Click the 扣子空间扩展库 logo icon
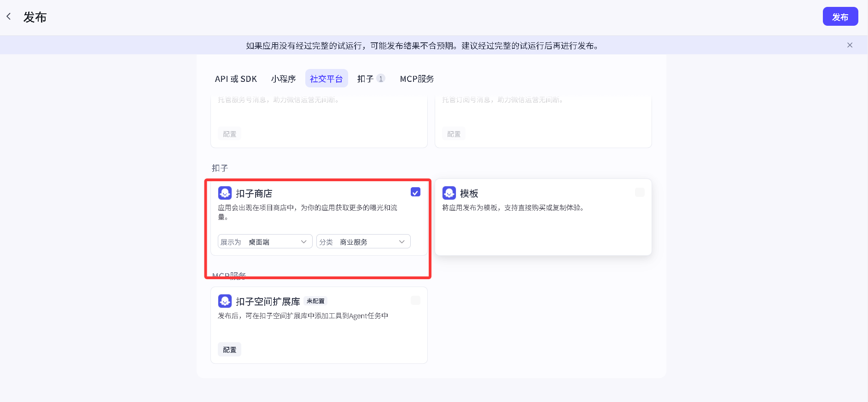Screen dimensions: 868x402 point(225,301)
